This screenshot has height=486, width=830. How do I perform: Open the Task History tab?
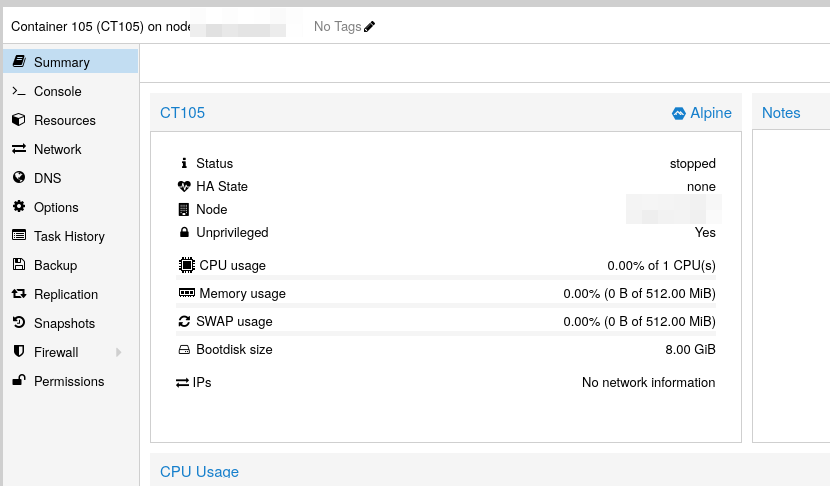point(69,236)
